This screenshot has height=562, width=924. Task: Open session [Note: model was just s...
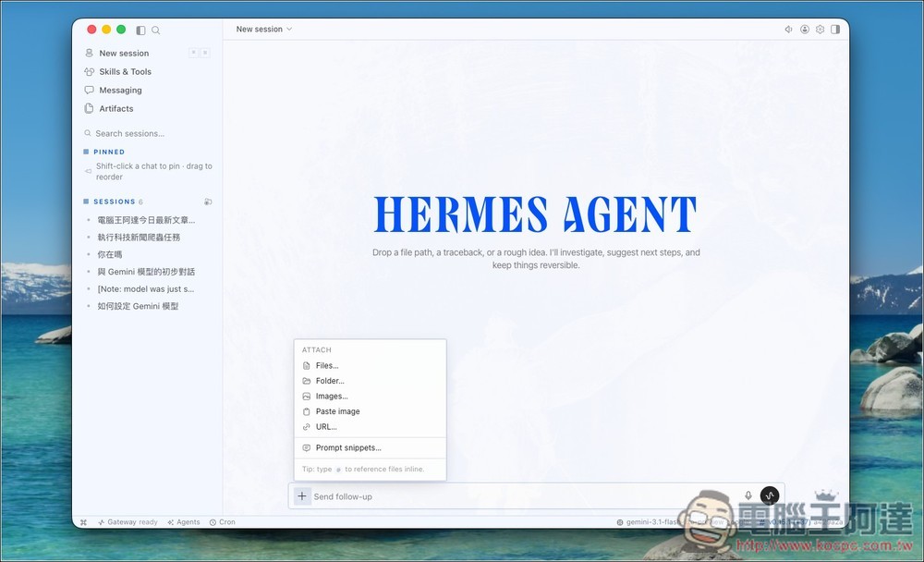point(146,289)
